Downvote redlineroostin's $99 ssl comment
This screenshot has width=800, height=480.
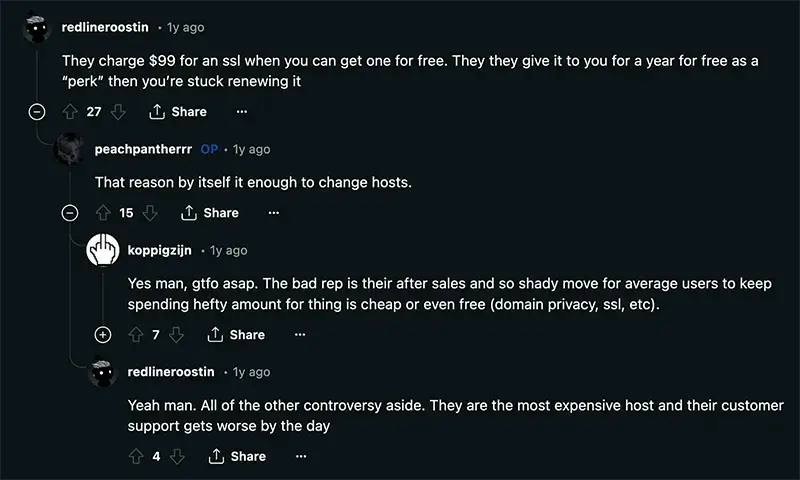[118, 112]
